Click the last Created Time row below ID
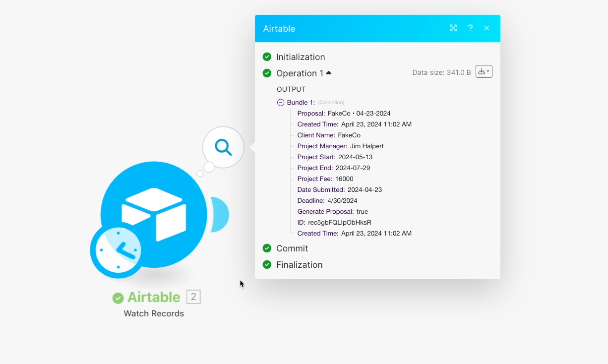The image size is (608, 364). pos(355,233)
